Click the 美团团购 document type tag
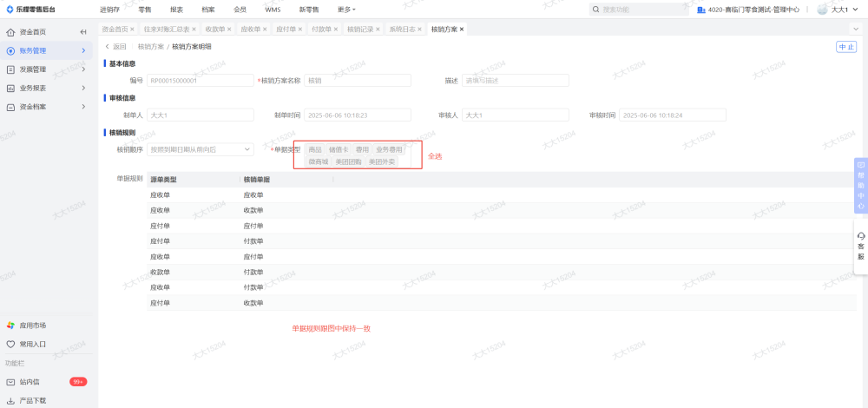This screenshot has width=868, height=408. tap(348, 161)
